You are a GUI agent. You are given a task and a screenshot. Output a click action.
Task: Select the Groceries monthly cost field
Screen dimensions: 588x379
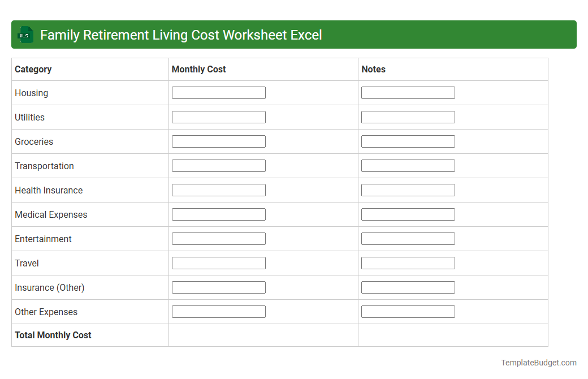pyautogui.click(x=218, y=141)
